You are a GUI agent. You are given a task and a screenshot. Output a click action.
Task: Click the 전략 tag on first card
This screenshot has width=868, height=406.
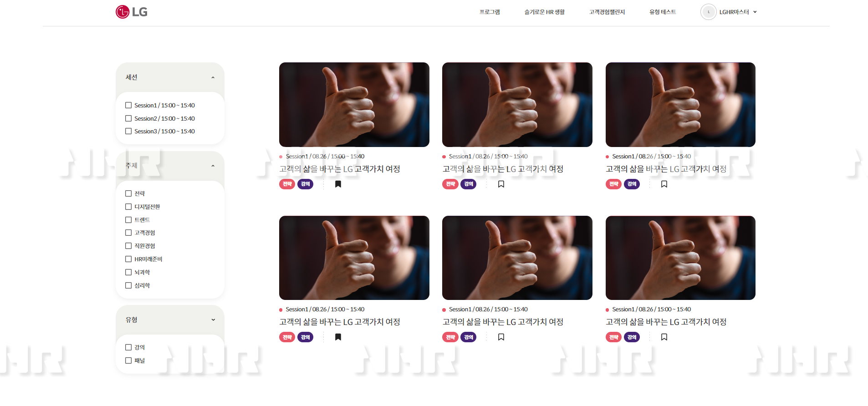[x=287, y=184]
